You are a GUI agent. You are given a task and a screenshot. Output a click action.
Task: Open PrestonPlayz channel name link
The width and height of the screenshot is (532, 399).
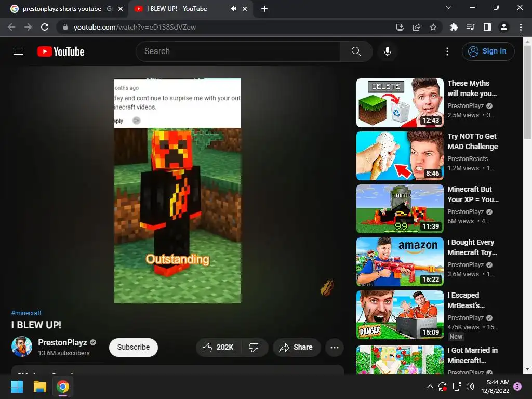[x=62, y=342]
